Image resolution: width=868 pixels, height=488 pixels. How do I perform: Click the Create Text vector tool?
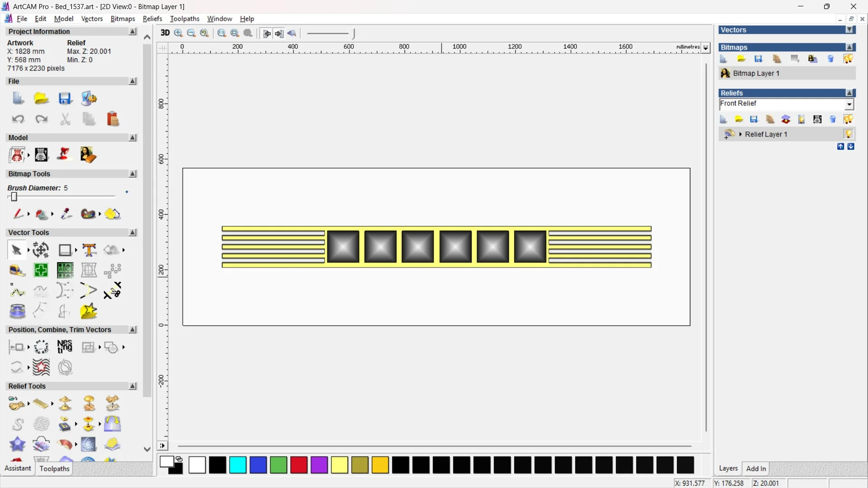89,250
